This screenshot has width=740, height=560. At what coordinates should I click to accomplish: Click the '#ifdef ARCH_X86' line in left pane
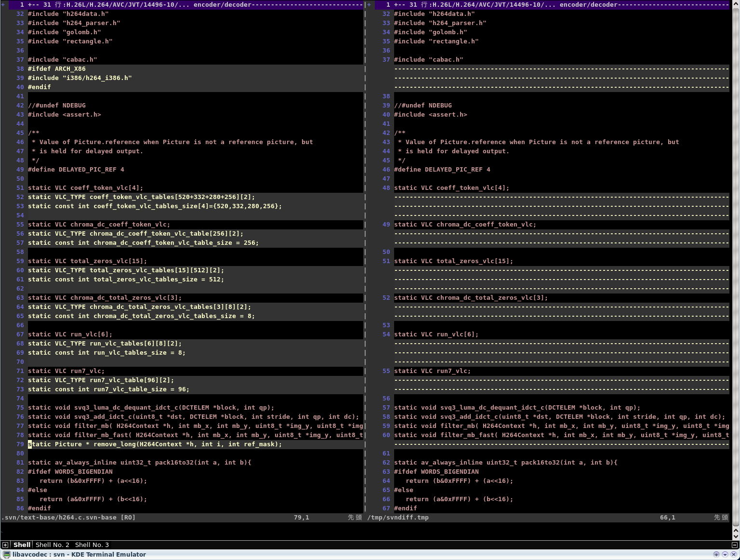[x=57, y=69]
